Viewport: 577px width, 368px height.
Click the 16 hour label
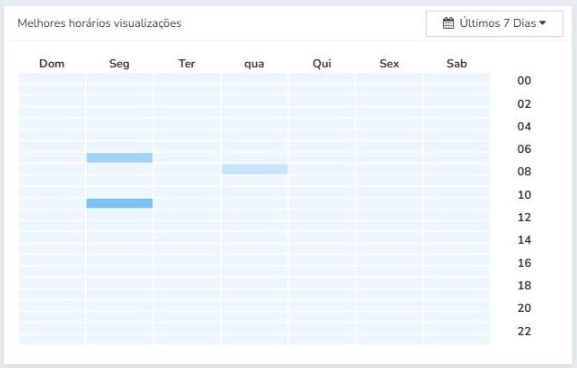pos(524,263)
